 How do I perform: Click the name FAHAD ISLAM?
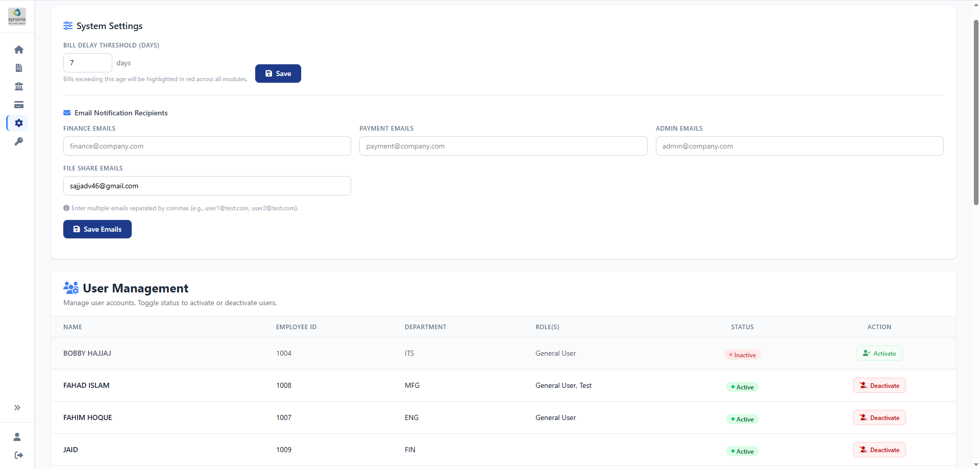point(86,385)
